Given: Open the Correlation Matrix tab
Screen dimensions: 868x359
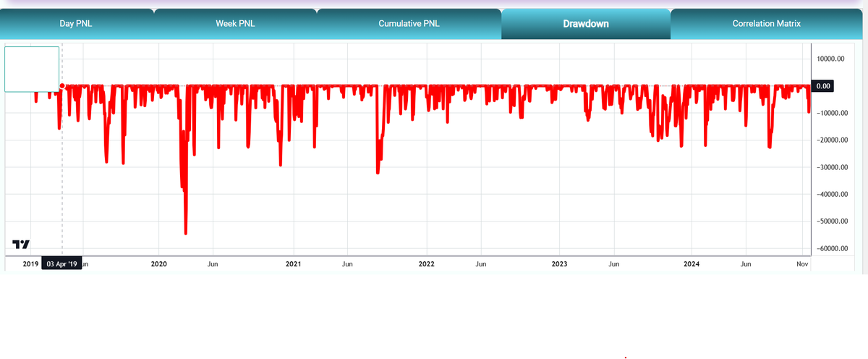Looking at the screenshot, I should click(x=767, y=24).
